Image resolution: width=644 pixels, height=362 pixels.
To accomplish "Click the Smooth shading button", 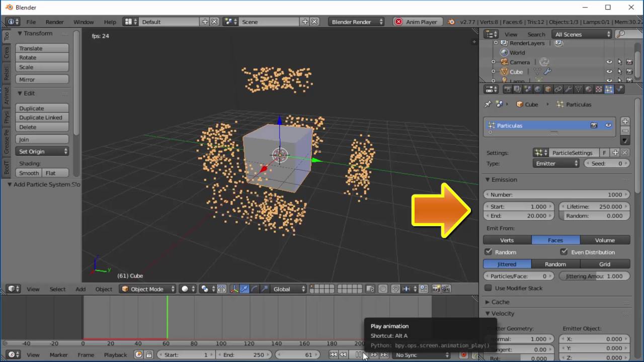I will tap(29, 173).
